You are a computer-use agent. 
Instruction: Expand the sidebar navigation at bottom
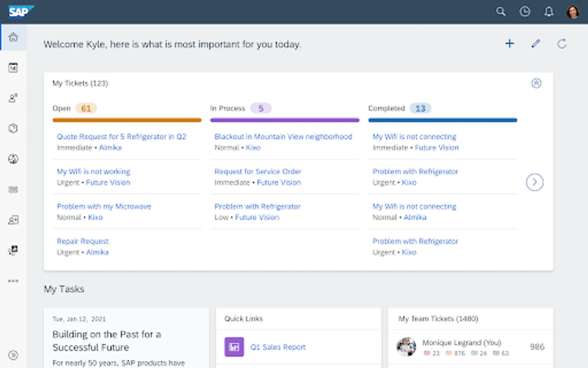click(13, 355)
